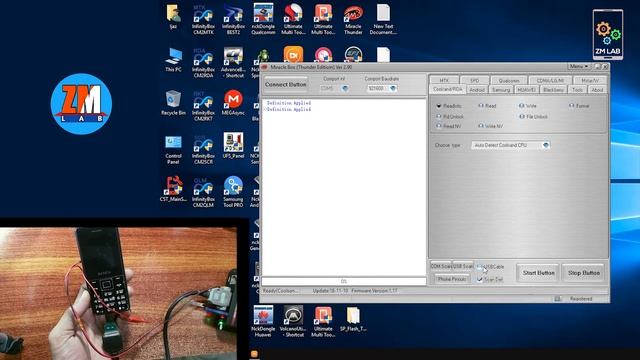Launch the Miracle Thunder desktop shortcut
This screenshot has height=360, width=640.
pos(353,20)
